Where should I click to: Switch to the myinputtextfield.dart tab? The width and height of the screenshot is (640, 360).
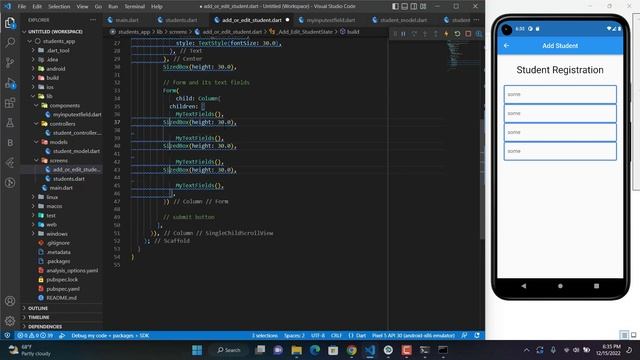coord(331,20)
